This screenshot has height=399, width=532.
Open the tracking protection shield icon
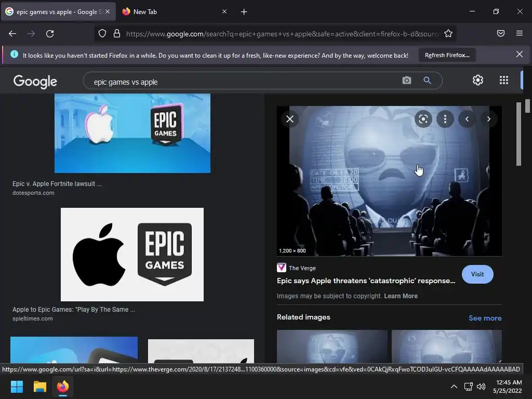(102, 33)
